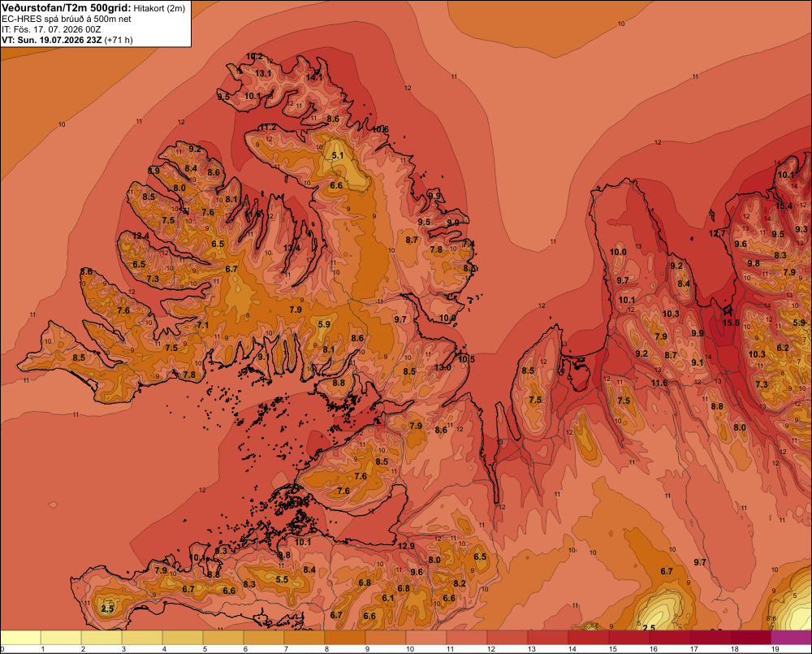This screenshot has width=812, height=654.
Task: Click the 5.1 temperature value on the map
Action: tap(338, 155)
